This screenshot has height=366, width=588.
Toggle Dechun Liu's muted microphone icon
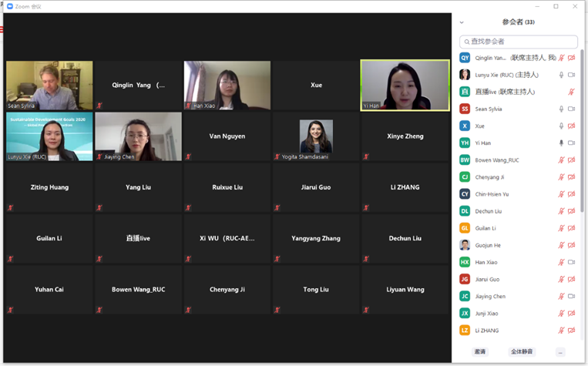point(561,211)
